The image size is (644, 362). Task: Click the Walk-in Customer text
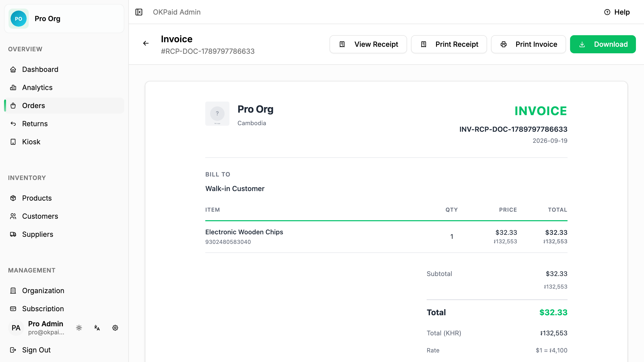click(x=235, y=189)
